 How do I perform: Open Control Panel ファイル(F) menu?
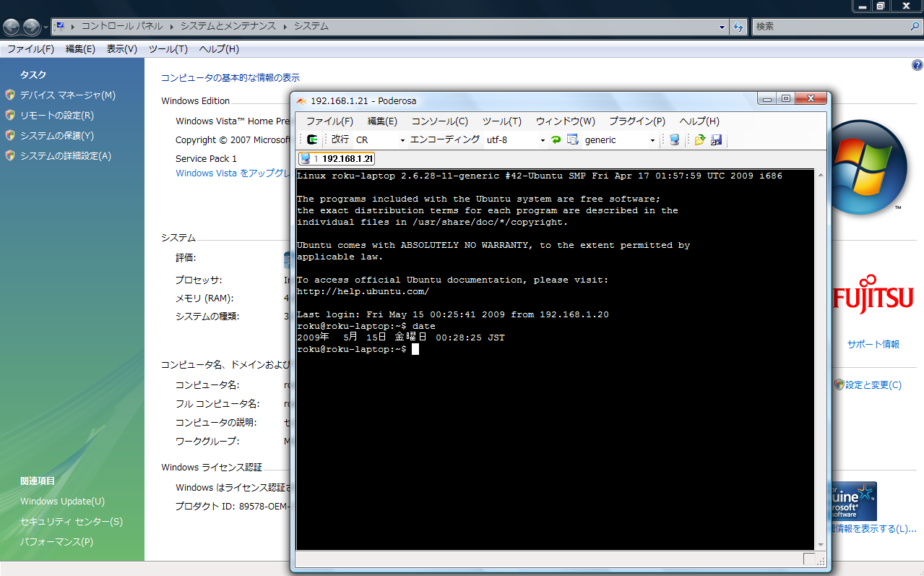(x=30, y=49)
